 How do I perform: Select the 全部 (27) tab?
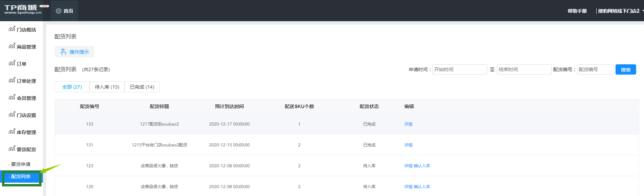72,87
